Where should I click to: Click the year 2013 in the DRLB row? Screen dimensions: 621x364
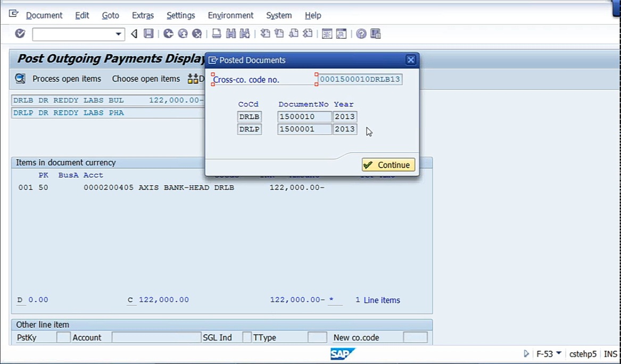pyautogui.click(x=345, y=117)
